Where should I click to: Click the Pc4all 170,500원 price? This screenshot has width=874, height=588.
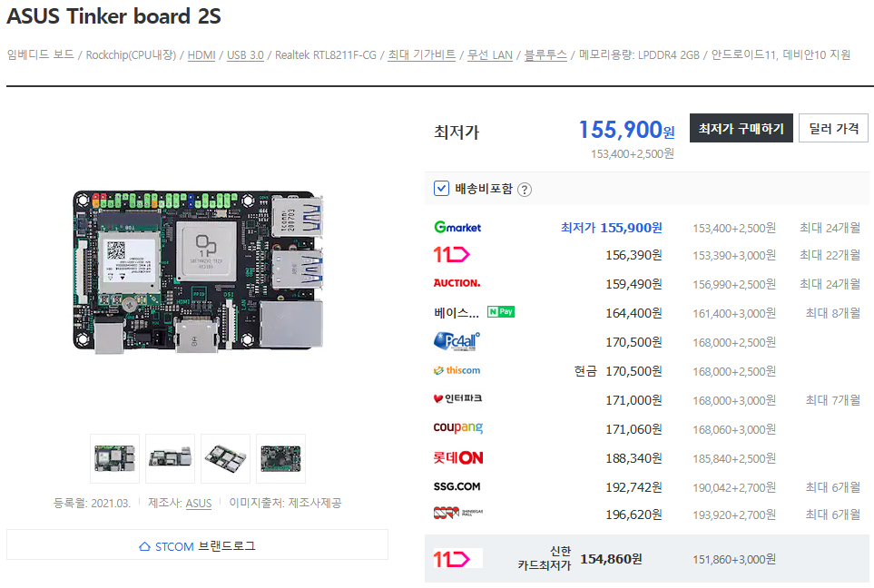point(633,342)
